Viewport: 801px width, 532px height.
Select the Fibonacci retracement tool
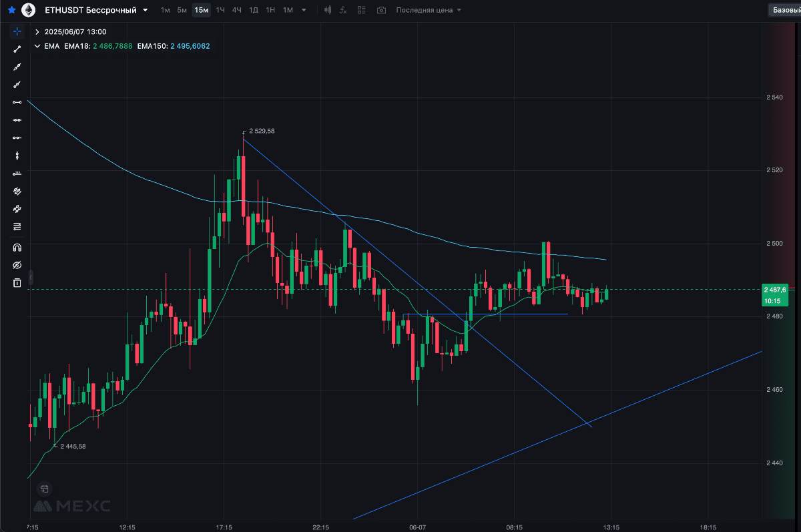point(17,226)
